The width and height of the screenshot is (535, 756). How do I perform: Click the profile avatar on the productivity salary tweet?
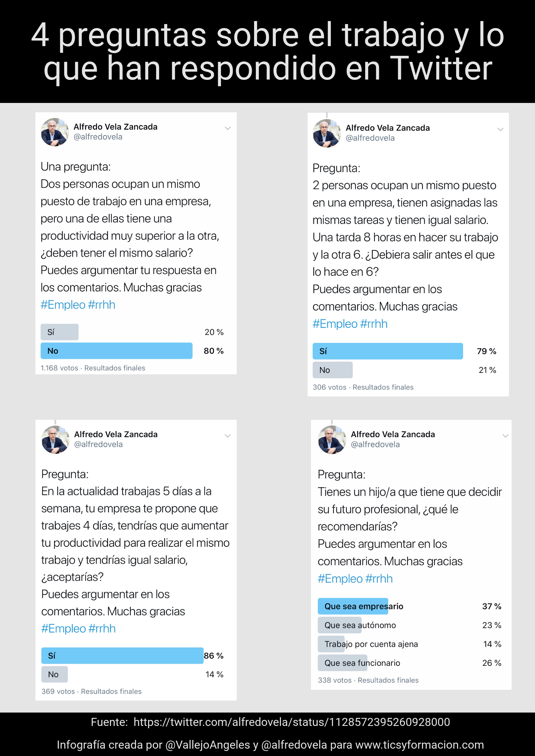[x=55, y=132]
